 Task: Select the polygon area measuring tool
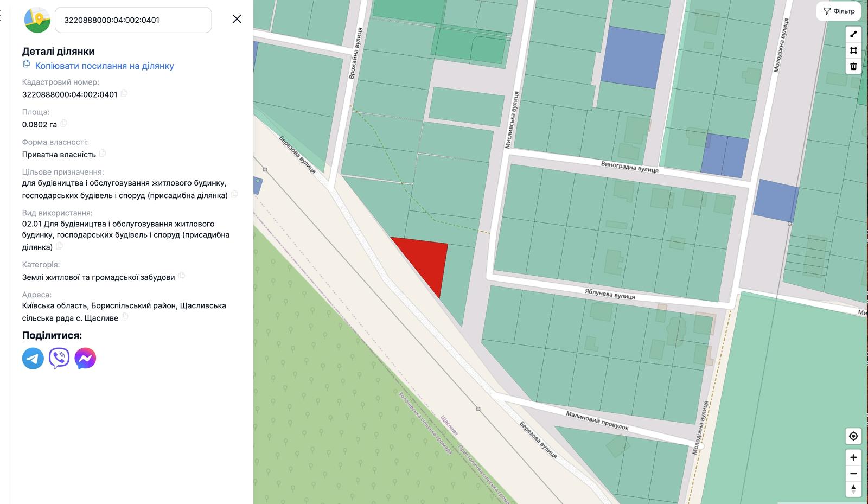coord(853,50)
